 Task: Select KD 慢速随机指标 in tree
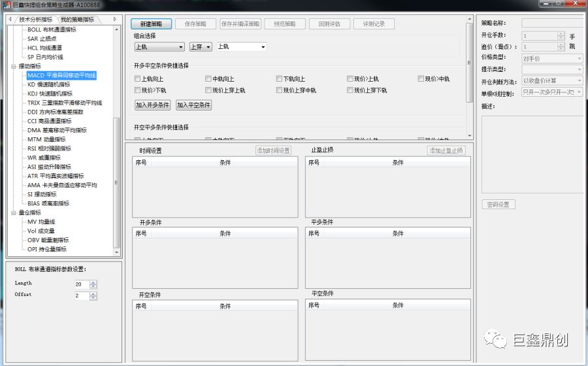(x=49, y=84)
